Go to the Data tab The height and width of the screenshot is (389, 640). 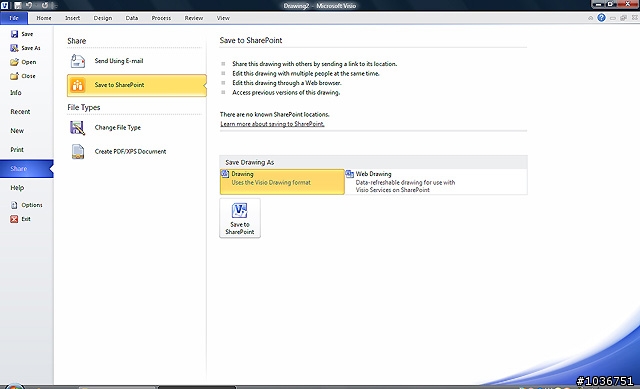[x=131, y=18]
